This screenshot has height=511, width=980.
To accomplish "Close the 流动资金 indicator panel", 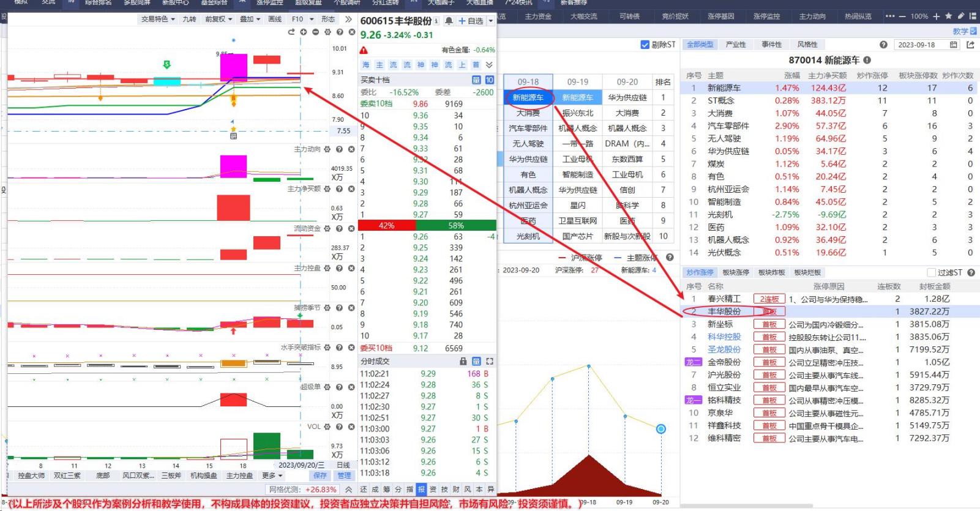I will pyautogui.click(x=351, y=228).
